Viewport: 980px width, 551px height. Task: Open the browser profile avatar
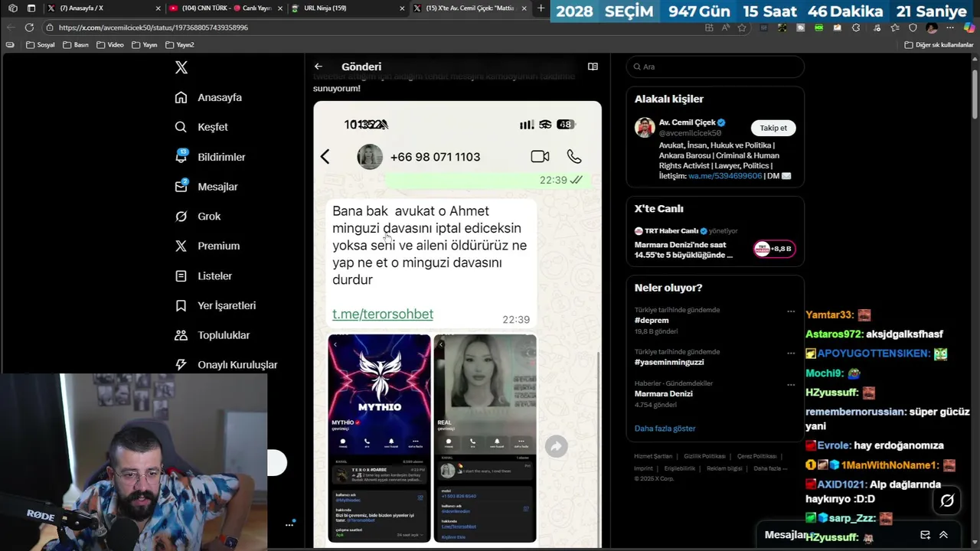(x=932, y=28)
